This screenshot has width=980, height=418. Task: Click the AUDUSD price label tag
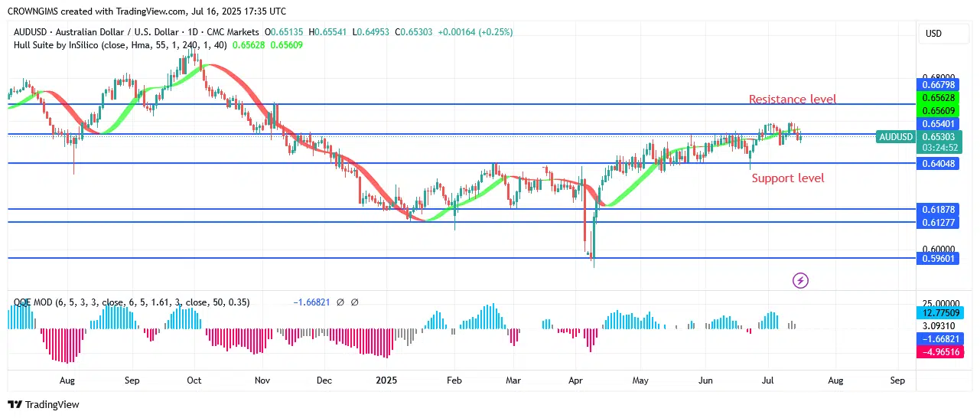[896, 137]
